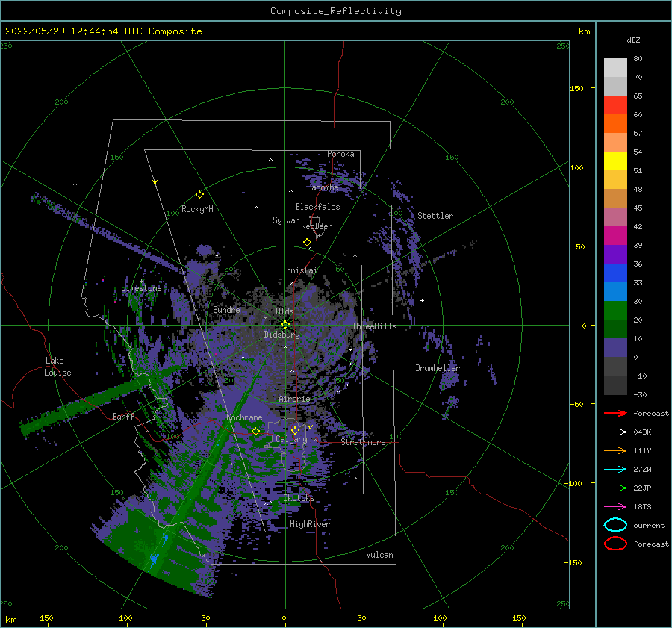This screenshot has width=672, height=628.
Task: Click the Innisfail label
Action: pos(302,270)
